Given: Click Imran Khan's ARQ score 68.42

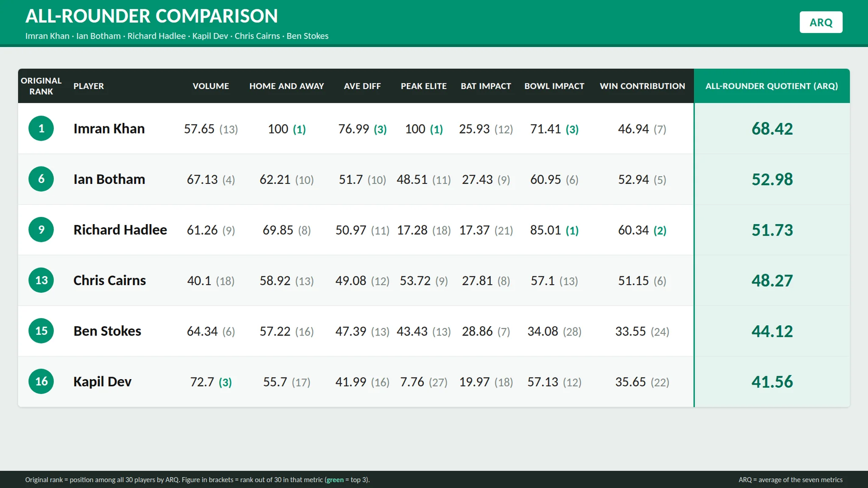Looking at the screenshot, I should 772,128.
